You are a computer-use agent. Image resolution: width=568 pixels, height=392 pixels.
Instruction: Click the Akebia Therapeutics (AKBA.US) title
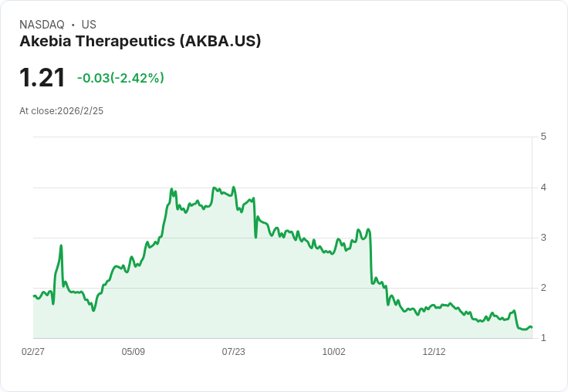[x=140, y=42]
